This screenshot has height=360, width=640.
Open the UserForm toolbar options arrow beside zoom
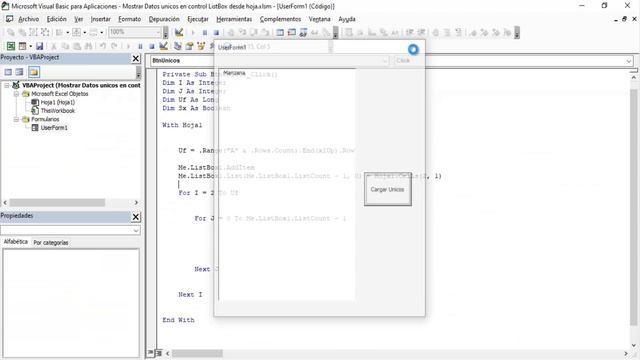pos(165,32)
